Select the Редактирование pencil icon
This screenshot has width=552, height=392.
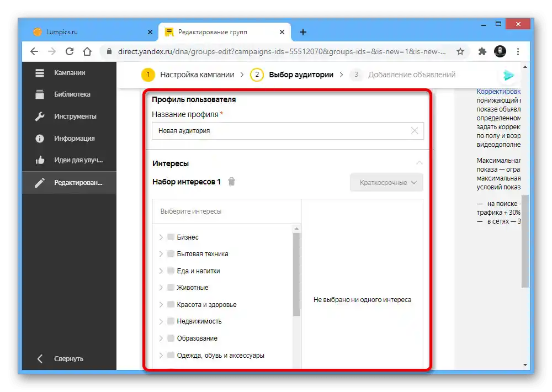(x=39, y=183)
